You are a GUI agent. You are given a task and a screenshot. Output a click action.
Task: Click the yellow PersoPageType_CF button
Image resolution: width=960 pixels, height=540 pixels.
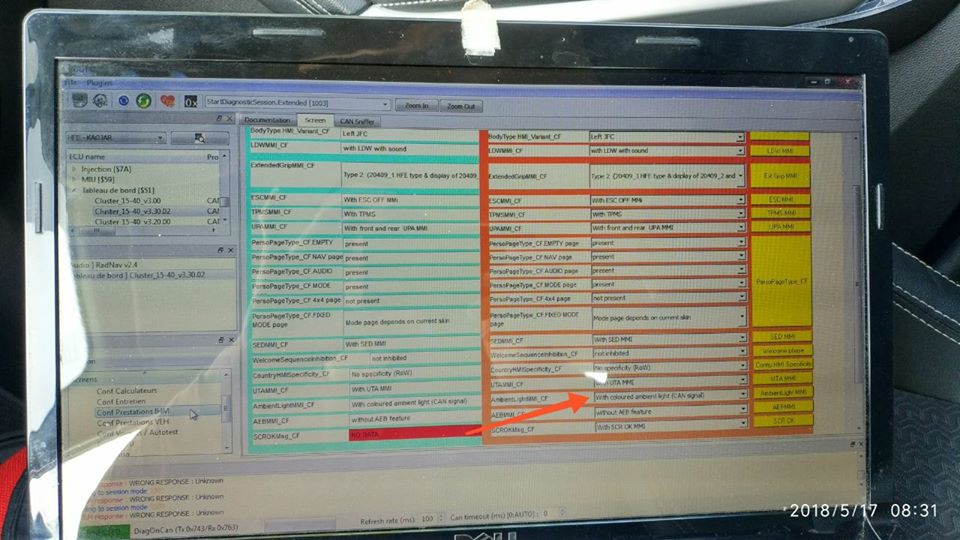(x=782, y=282)
